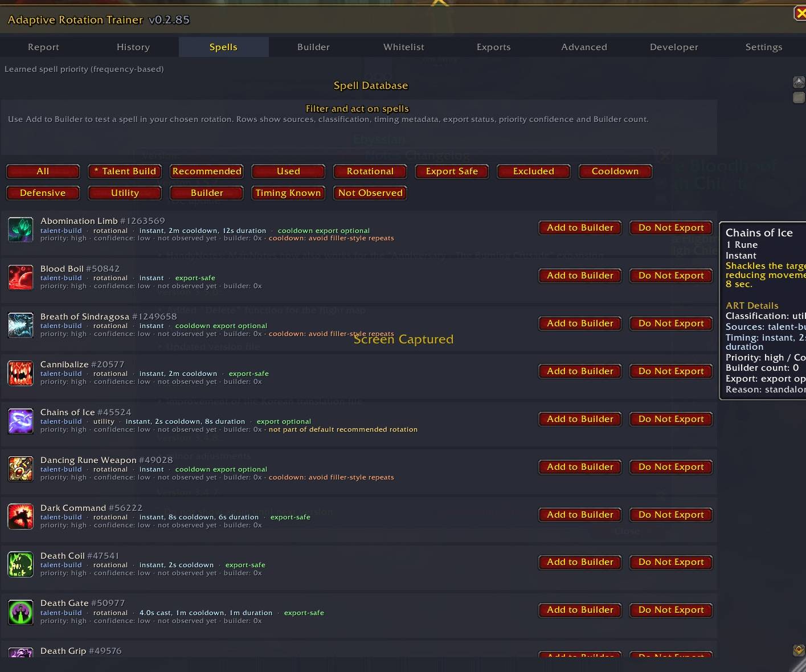
Task: Click the Dancing Rune Weapon icon
Action: tap(21, 469)
